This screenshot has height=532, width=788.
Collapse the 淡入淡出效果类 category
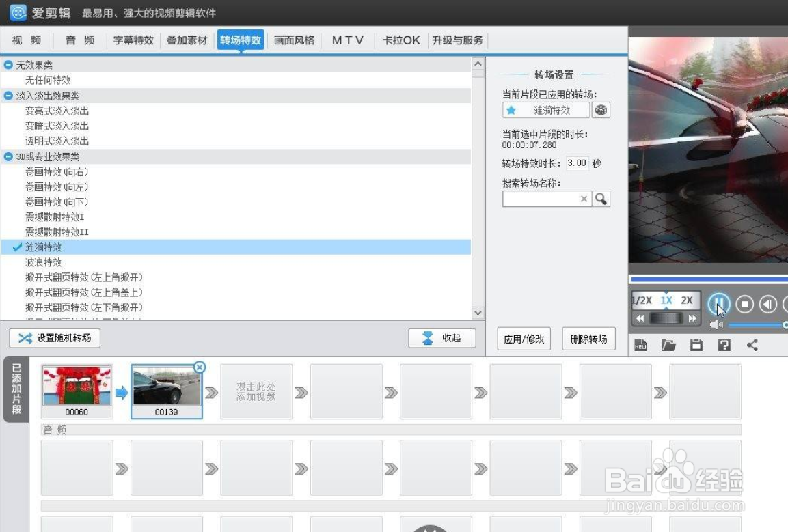coord(8,96)
